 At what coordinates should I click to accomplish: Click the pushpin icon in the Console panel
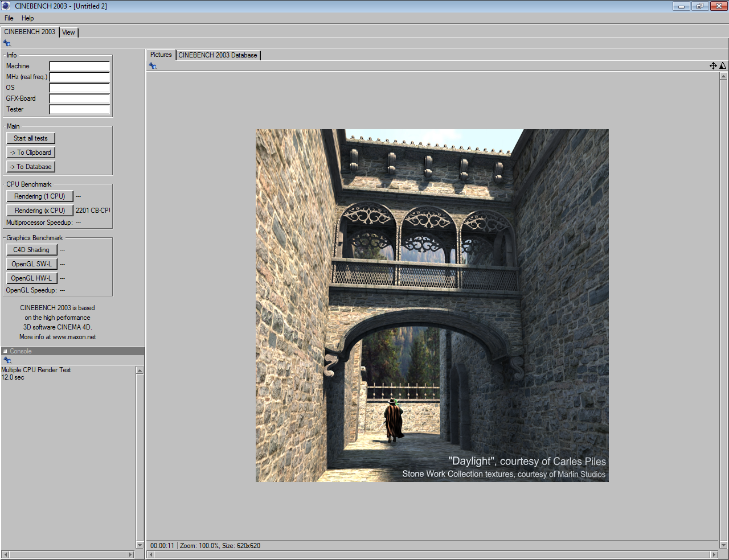click(7, 360)
